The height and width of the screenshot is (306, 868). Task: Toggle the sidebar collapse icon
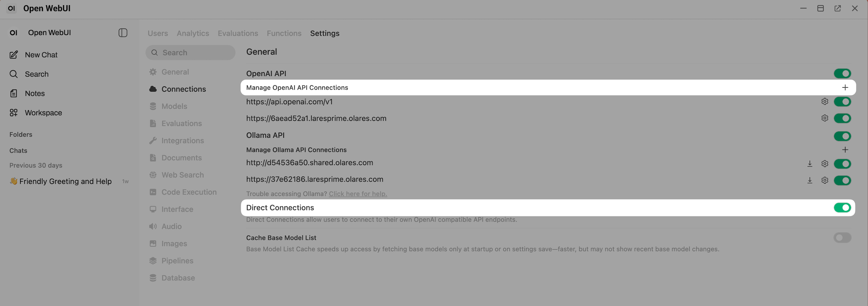point(123,33)
